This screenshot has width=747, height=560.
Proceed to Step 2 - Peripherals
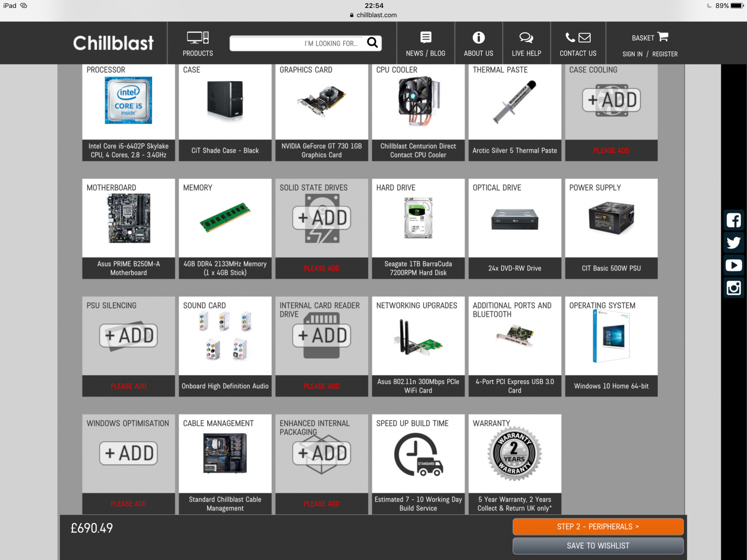[x=598, y=526]
